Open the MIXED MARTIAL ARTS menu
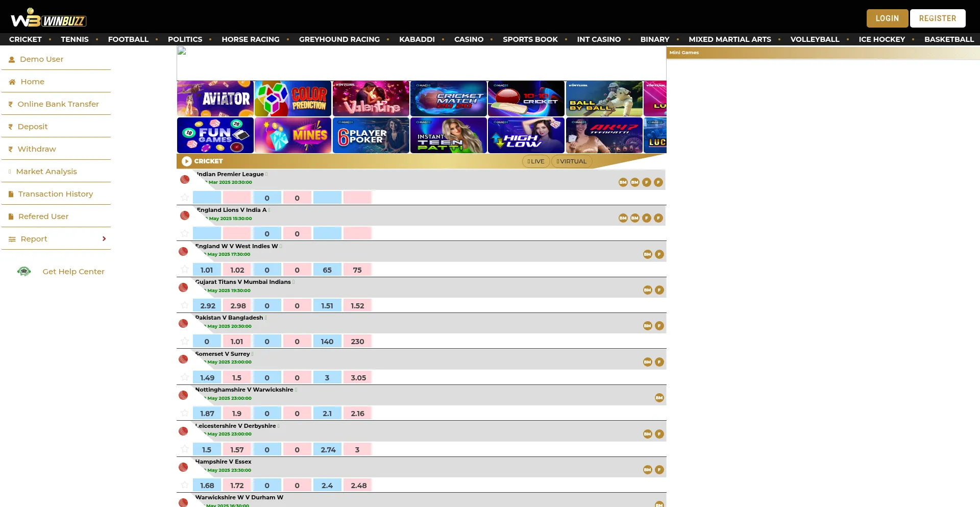This screenshot has height=507, width=980. (730, 39)
